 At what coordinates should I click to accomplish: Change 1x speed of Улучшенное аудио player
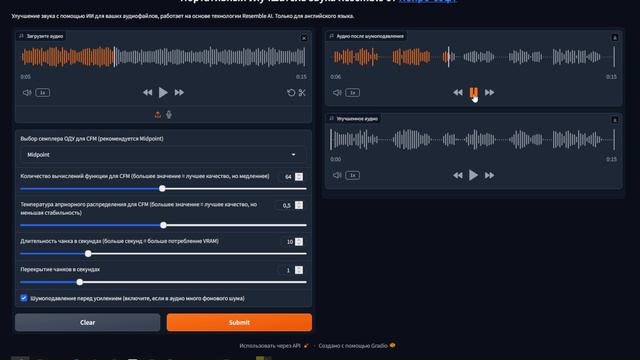[353, 175]
